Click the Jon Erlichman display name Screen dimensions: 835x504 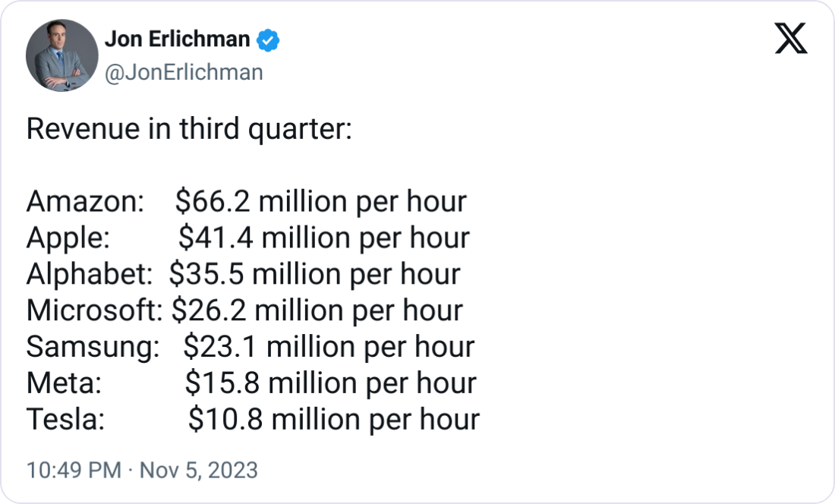[177, 39]
